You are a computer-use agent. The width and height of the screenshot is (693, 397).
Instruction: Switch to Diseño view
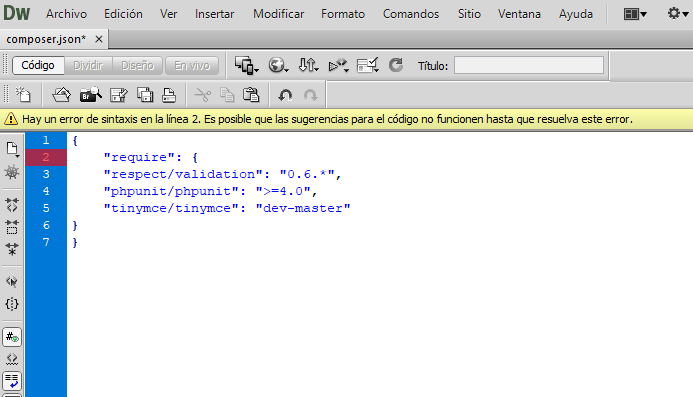coord(137,65)
